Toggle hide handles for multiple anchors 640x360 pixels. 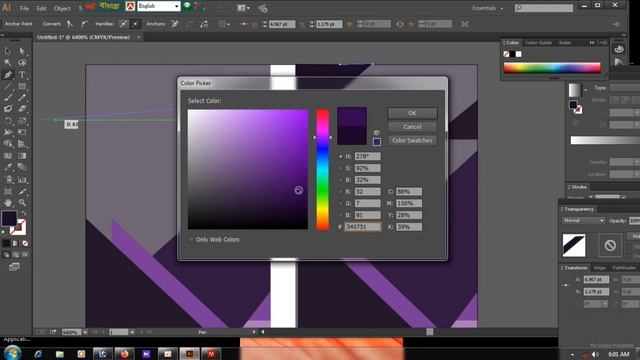pyautogui.click(x=135, y=24)
